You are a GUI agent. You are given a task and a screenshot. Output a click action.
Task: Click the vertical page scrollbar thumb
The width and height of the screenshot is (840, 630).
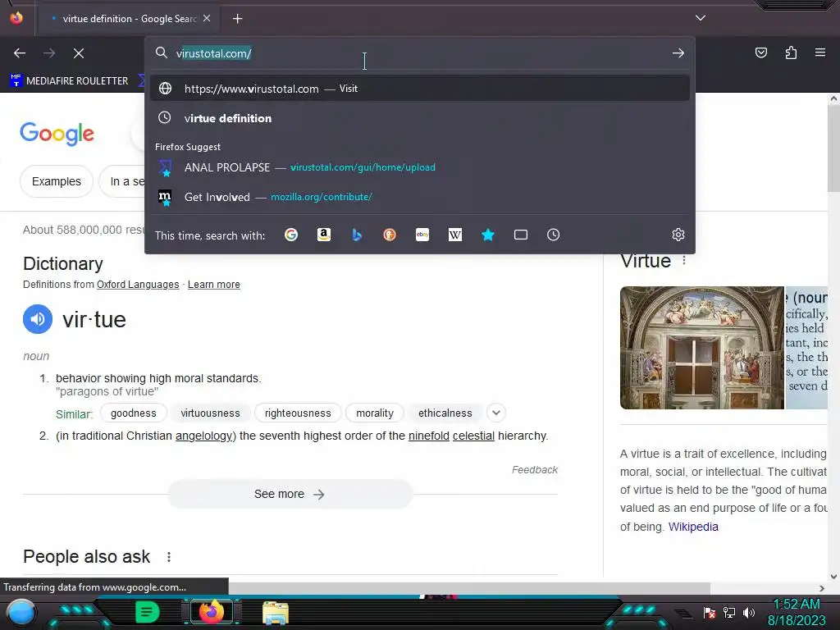(x=833, y=148)
